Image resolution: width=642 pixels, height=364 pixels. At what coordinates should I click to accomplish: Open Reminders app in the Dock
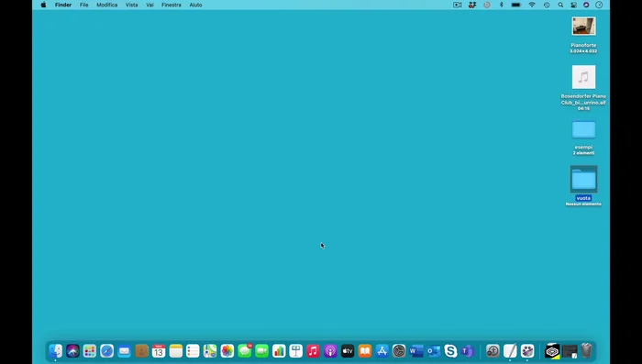(193, 351)
